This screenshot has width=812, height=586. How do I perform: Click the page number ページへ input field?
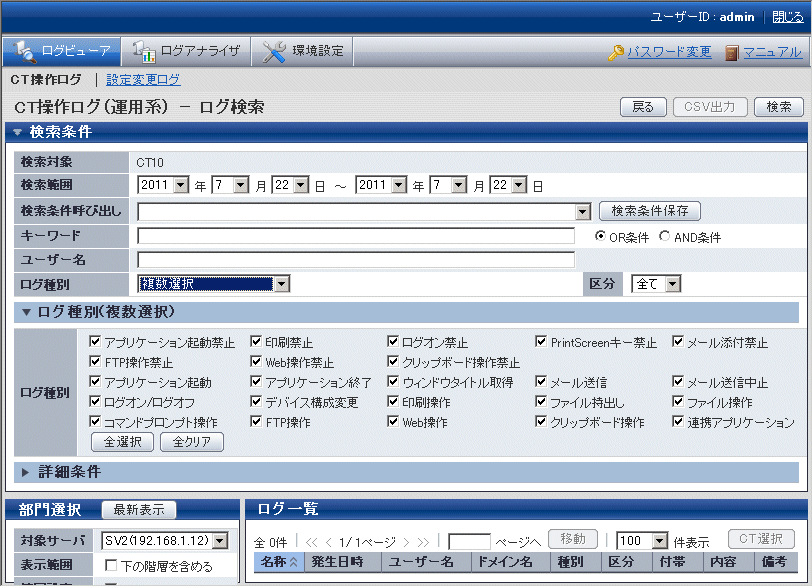pyautogui.click(x=469, y=542)
